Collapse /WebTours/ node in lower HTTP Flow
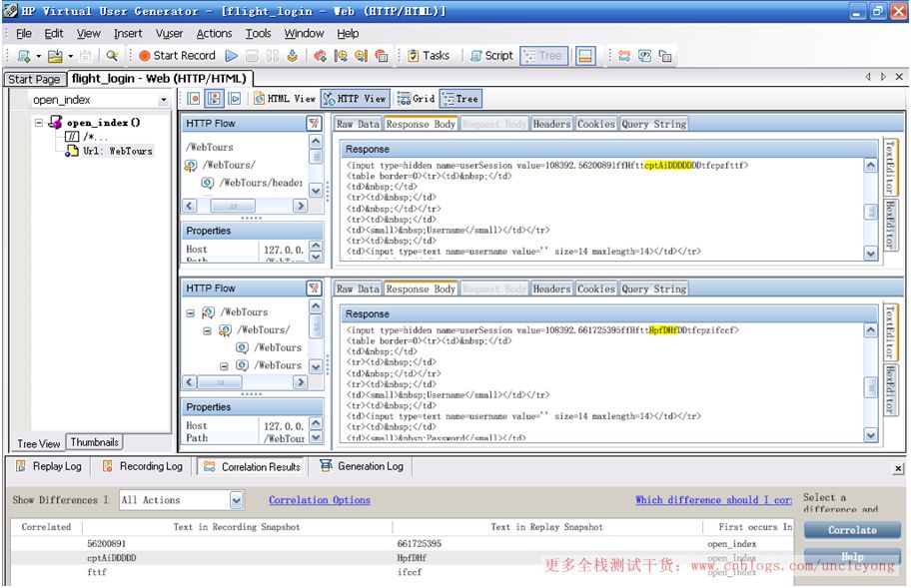The image size is (911, 588). click(x=207, y=330)
